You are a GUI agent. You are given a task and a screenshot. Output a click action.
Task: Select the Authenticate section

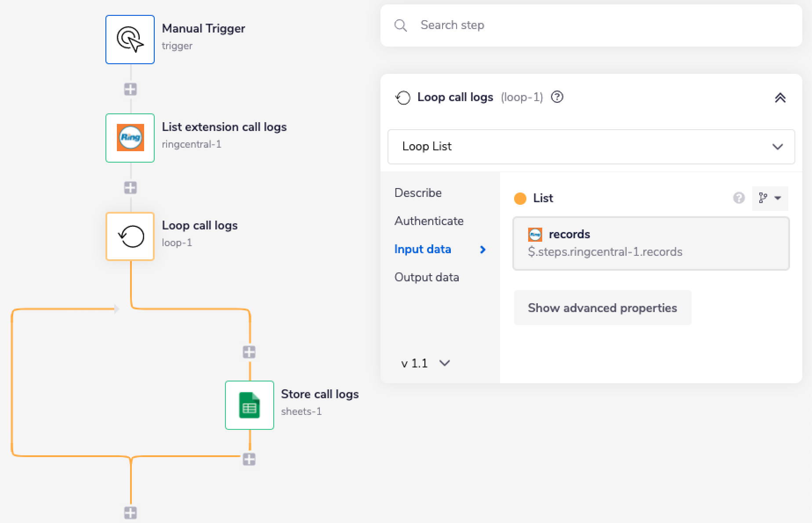pyautogui.click(x=428, y=221)
